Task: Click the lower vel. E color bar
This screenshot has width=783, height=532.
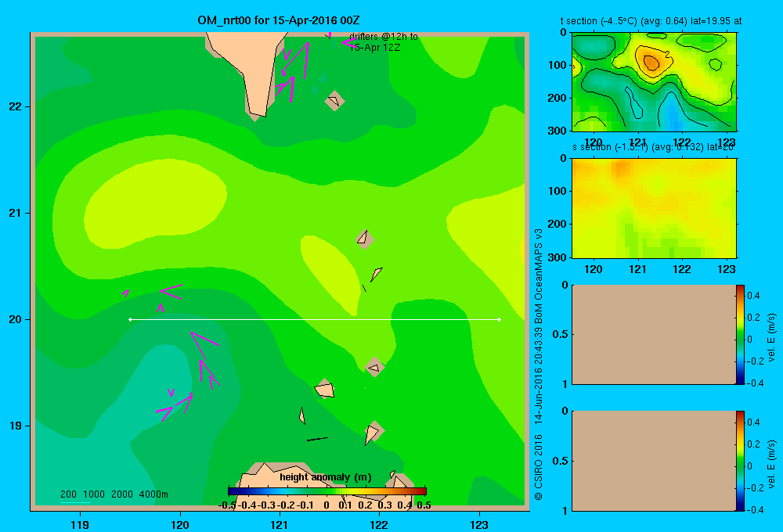Action: pos(740,461)
